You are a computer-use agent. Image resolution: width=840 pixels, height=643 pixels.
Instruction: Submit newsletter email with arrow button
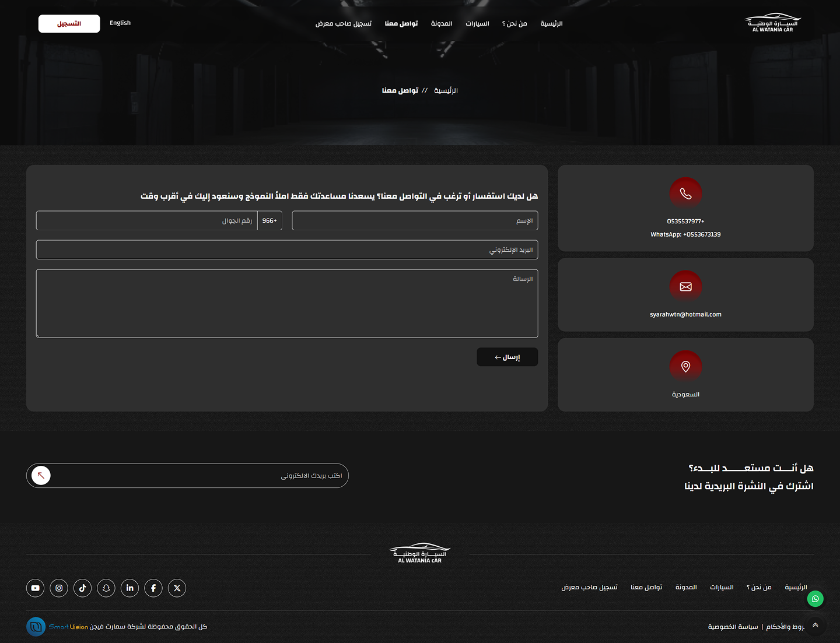click(41, 476)
